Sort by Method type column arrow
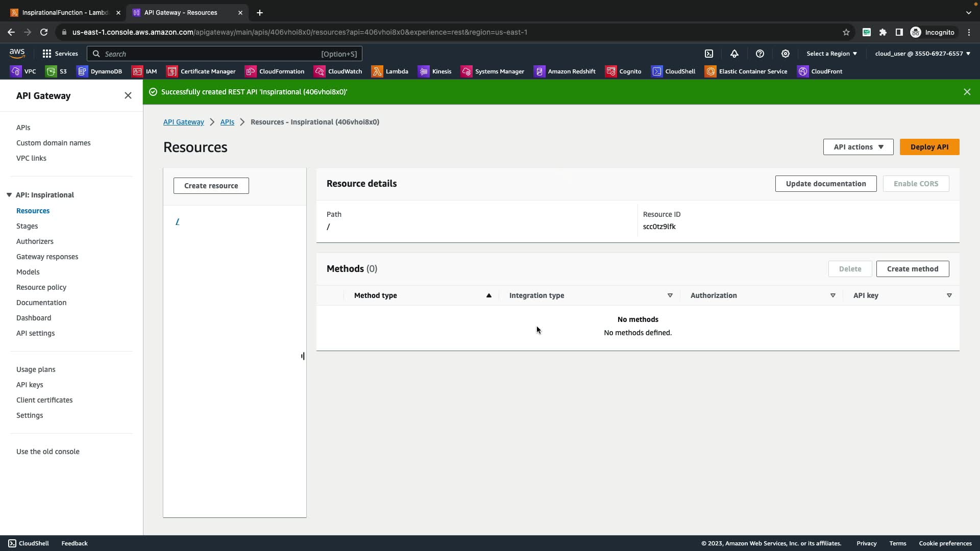This screenshot has height=551, width=980. coord(488,295)
